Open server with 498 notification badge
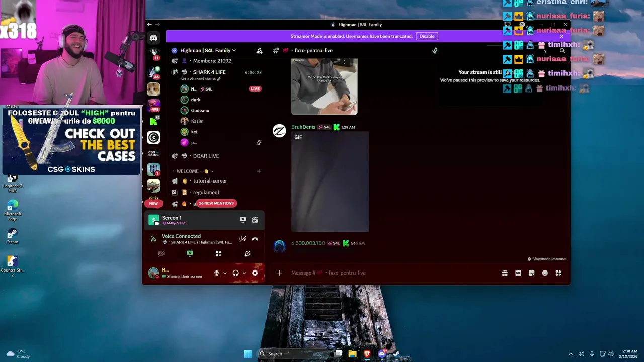The image size is (644, 362). [153, 105]
